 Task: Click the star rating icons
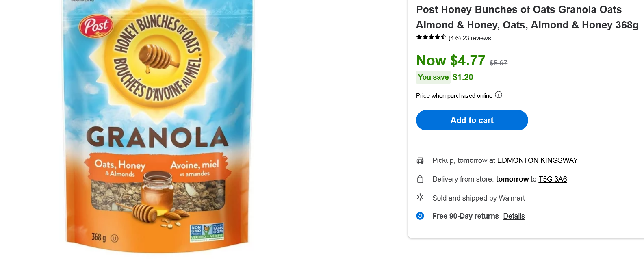click(431, 37)
